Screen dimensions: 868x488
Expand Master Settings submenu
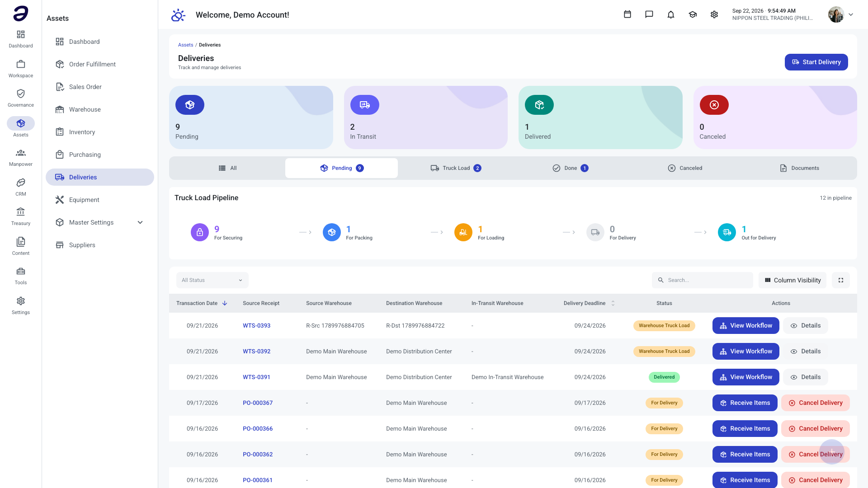point(140,222)
